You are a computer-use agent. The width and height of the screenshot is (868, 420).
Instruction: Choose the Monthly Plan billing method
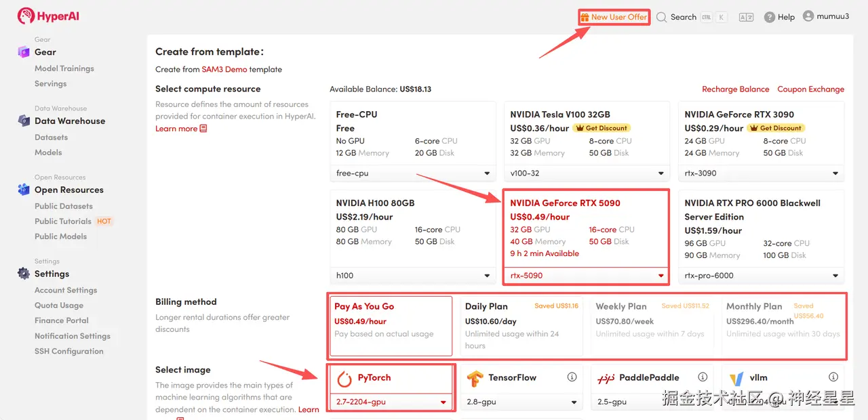783,325
